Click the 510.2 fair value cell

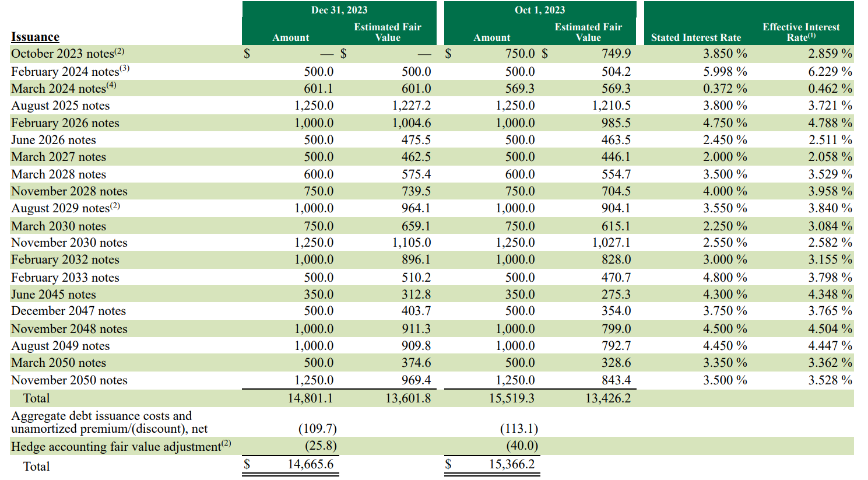click(x=416, y=278)
